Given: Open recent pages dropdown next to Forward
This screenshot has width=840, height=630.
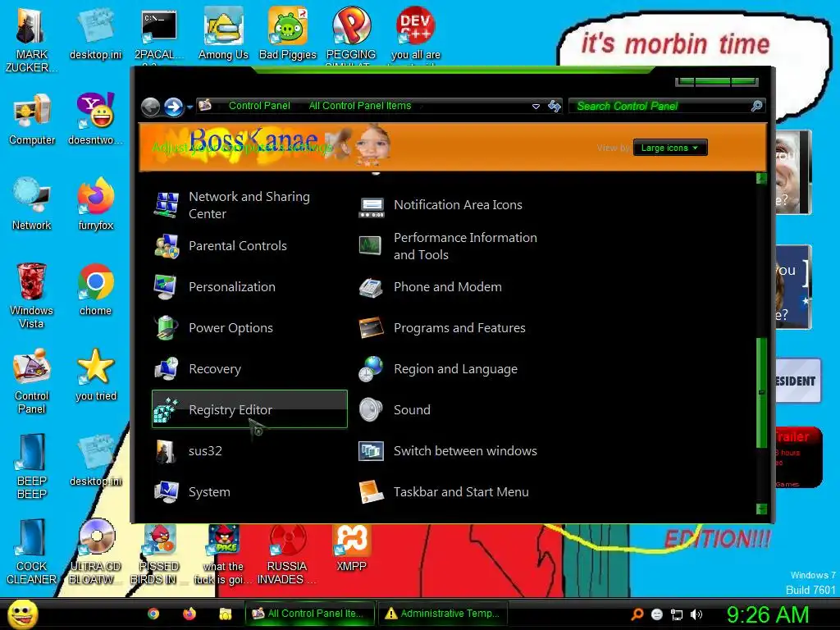Looking at the screenshot, I should coord(190,107).
